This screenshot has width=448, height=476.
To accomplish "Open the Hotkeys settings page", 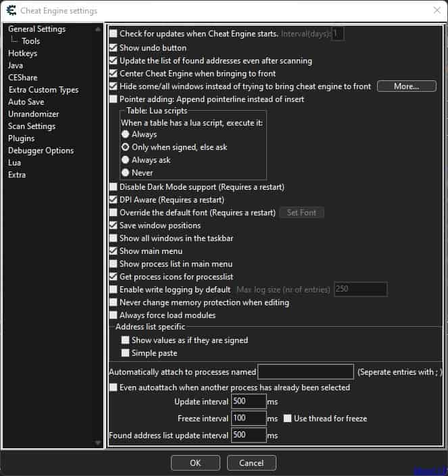I will (x=23, y=53).
